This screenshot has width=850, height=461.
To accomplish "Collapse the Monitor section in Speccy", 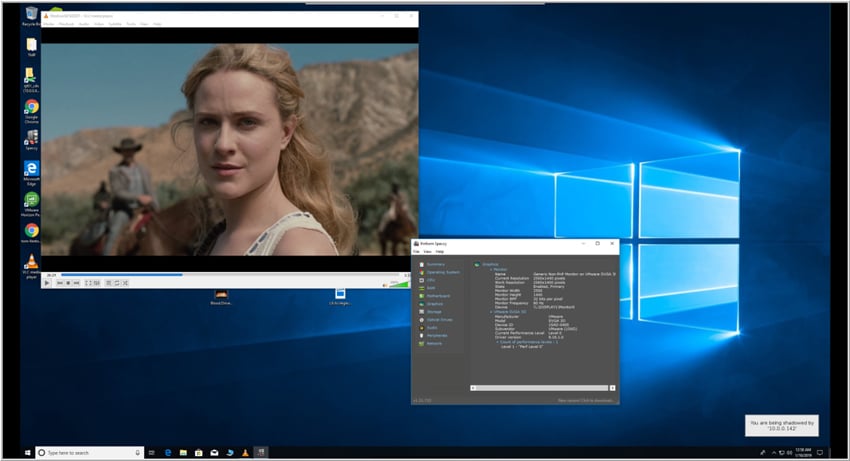I will point(491,270).
